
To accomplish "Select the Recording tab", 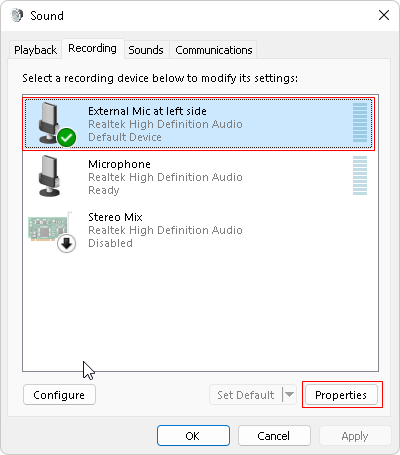I will (92, 48).
